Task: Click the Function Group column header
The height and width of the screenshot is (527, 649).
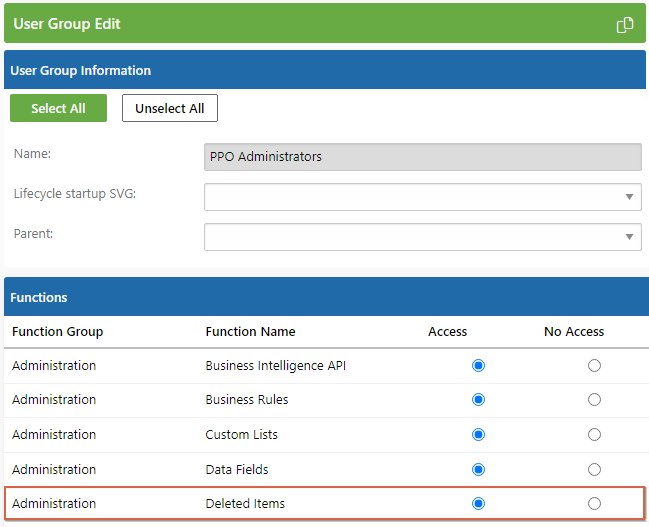Action: point(58,332)
